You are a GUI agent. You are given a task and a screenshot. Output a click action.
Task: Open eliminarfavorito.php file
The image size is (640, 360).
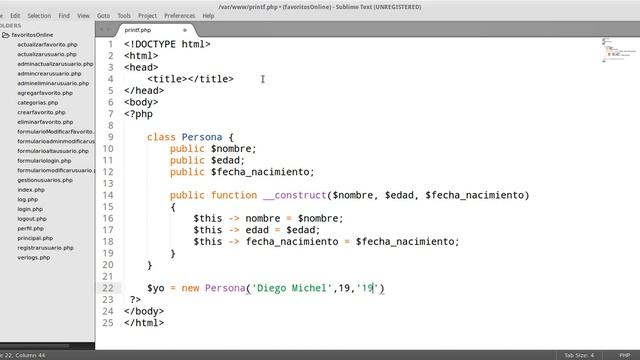[45, 122]
